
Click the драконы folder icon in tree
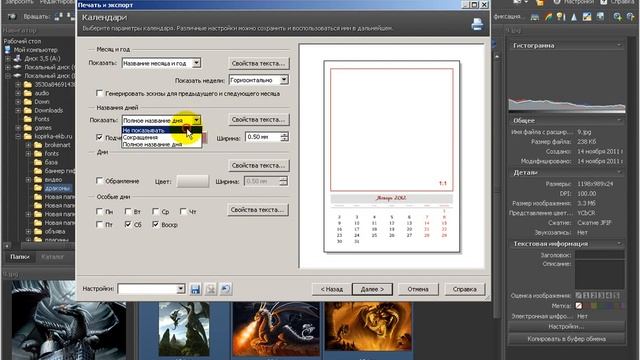tap(38, 188)
